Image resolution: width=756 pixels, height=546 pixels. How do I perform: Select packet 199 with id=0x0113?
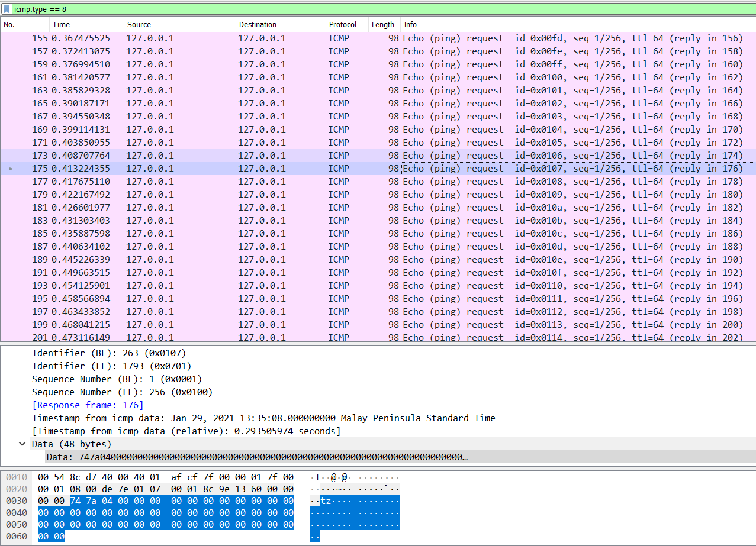tap(378, 325)
